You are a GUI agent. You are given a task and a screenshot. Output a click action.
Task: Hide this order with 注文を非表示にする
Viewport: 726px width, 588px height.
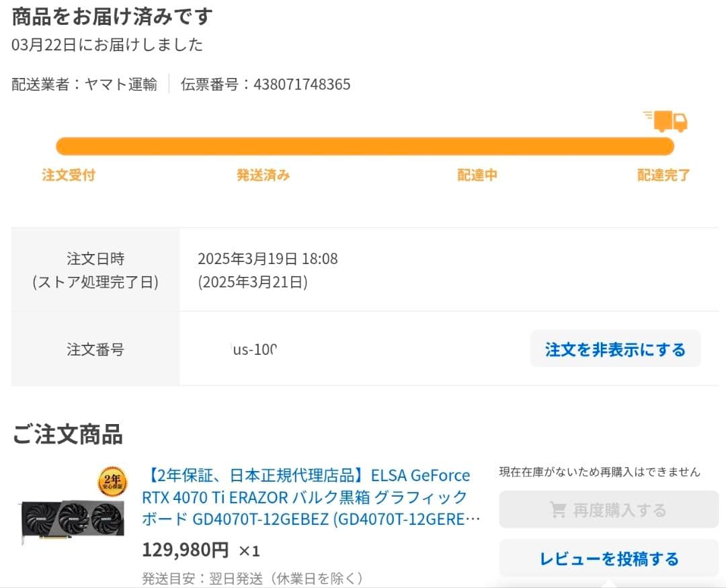tap(615, 349)
